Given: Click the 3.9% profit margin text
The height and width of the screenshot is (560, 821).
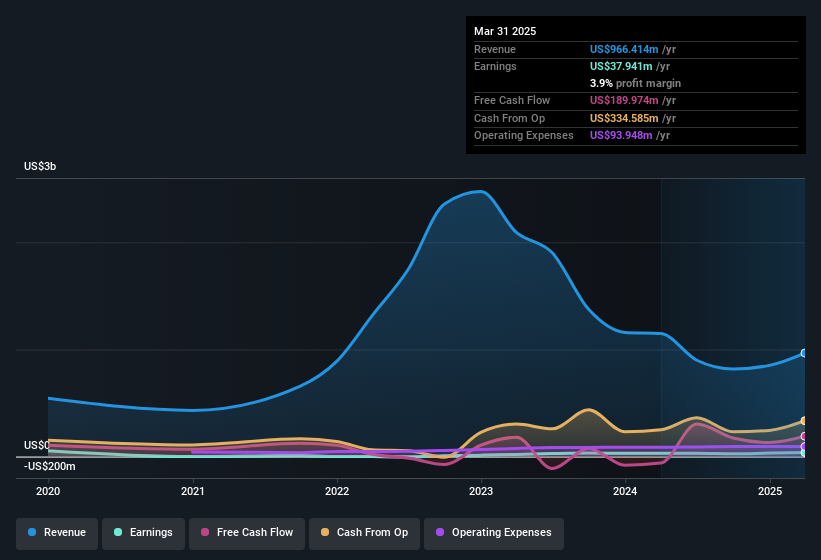Looking at the screenshot, I should coord(635,83).
